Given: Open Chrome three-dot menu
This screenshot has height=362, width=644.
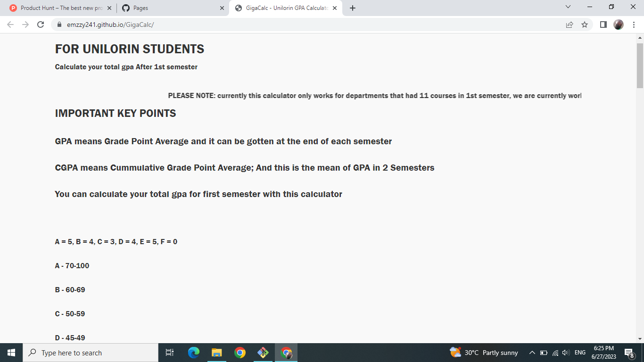Looking at the screenshot, I should [x=634, y=25].
